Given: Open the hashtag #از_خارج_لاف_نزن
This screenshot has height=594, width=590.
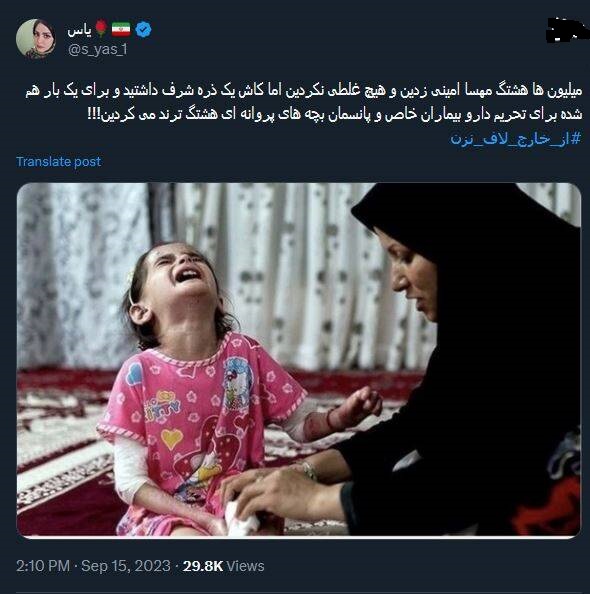Looking at the screenshot, I should [x=515, y=139].
